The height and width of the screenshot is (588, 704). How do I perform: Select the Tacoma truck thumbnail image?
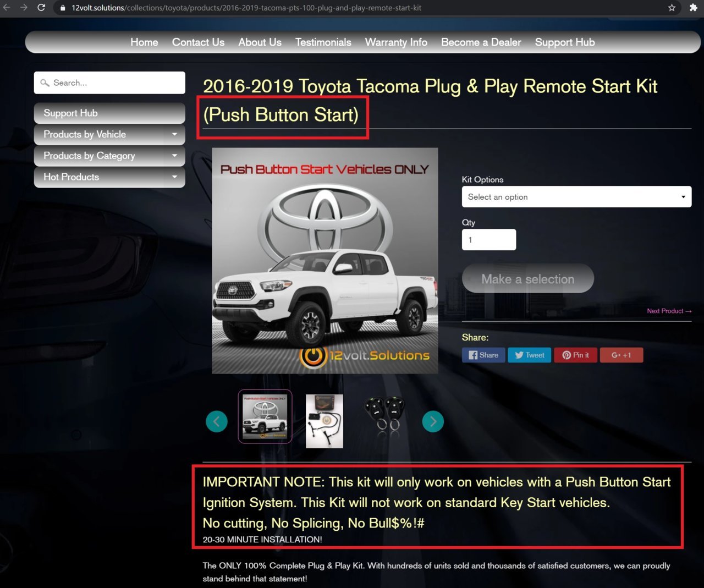(265, 416)
